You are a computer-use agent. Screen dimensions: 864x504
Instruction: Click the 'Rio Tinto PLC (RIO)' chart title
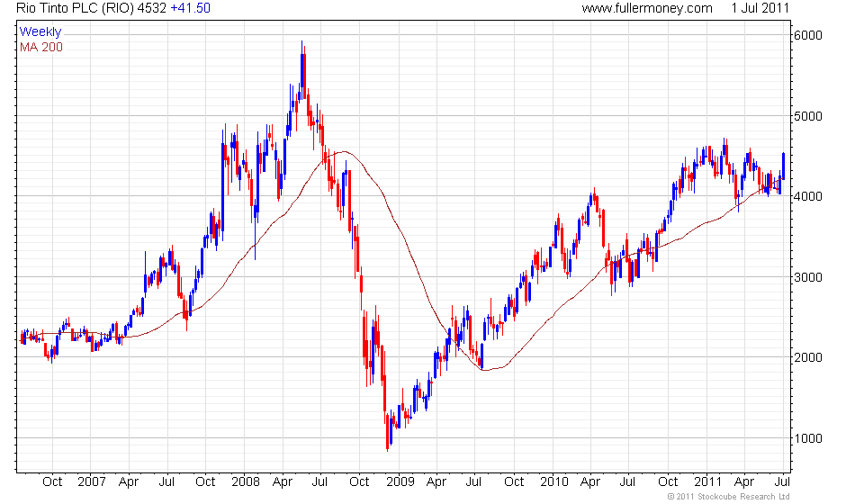[76, 8]
